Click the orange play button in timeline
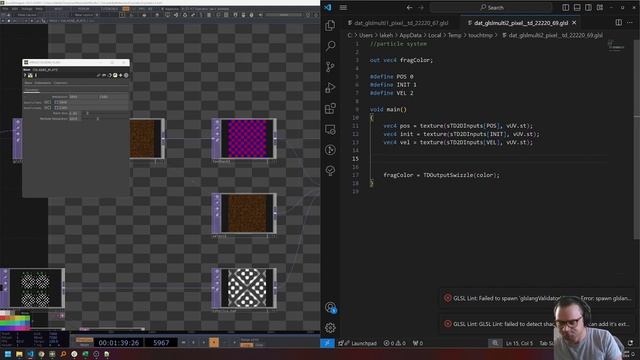The height and width of the screenshot is (360, 640). click(x=214, y=342)
